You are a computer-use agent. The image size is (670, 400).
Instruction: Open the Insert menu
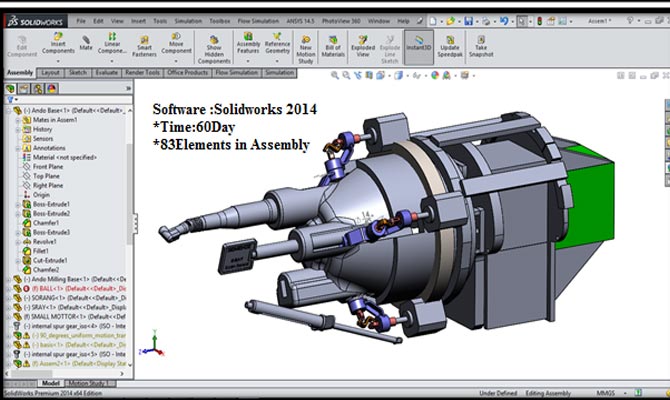click(x=138, y=21)
